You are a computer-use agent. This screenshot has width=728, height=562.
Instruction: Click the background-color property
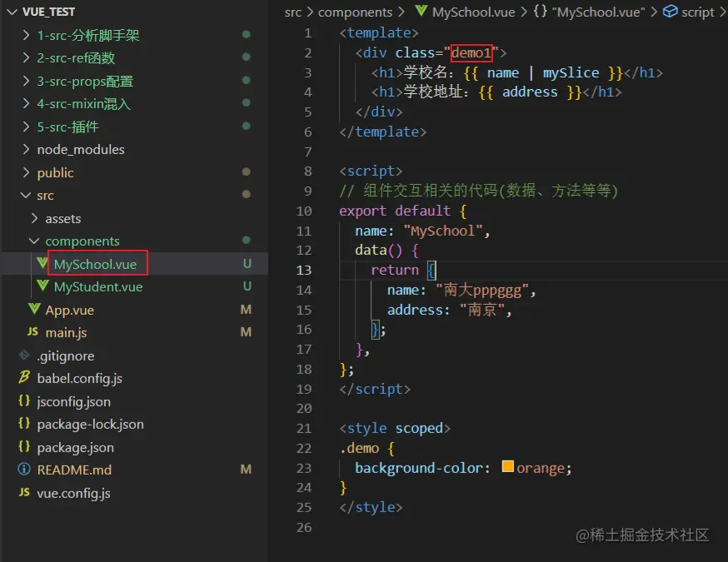click(x=419, y=468)
